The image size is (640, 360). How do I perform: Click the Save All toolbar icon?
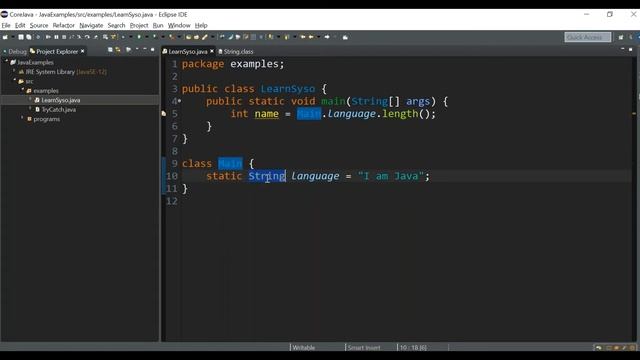29,37
